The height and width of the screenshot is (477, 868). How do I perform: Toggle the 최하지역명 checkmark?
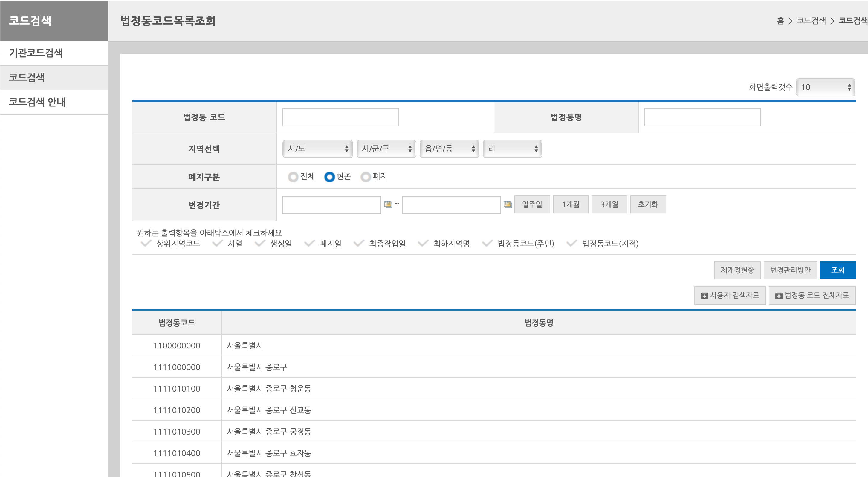tap(423, 243)
